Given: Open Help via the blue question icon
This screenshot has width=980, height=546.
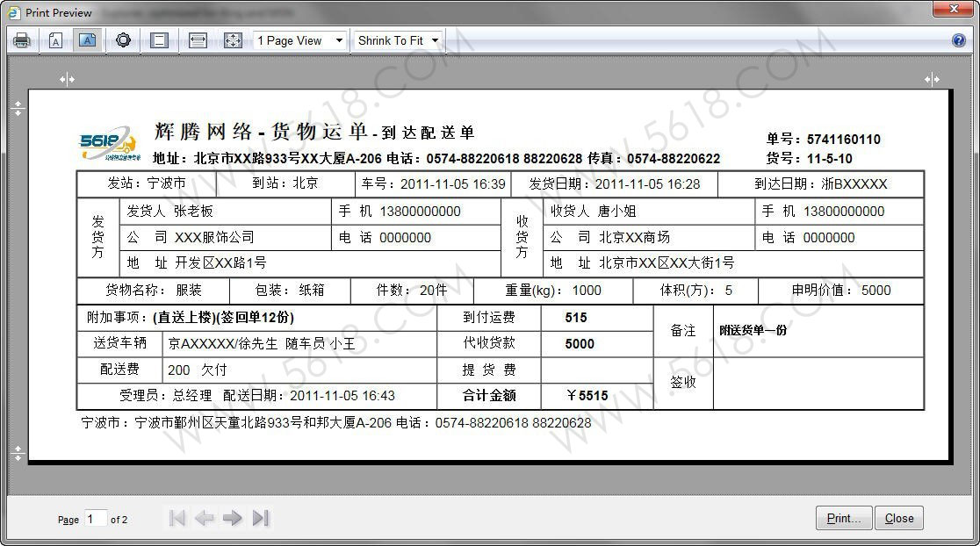Looking at the screenshot, I should click(959, 40).
